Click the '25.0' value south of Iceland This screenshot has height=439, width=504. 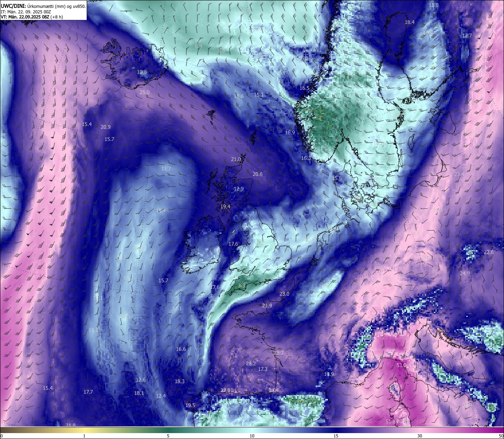[x=145, y=93]
